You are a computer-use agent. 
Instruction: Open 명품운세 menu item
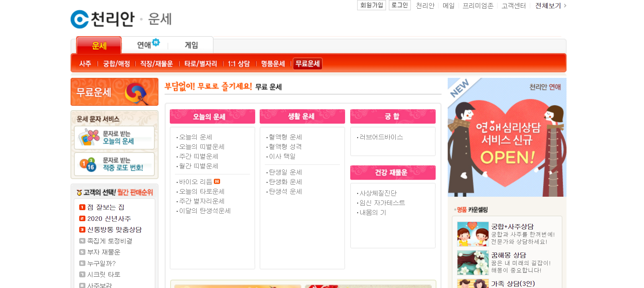click(273, 64)
